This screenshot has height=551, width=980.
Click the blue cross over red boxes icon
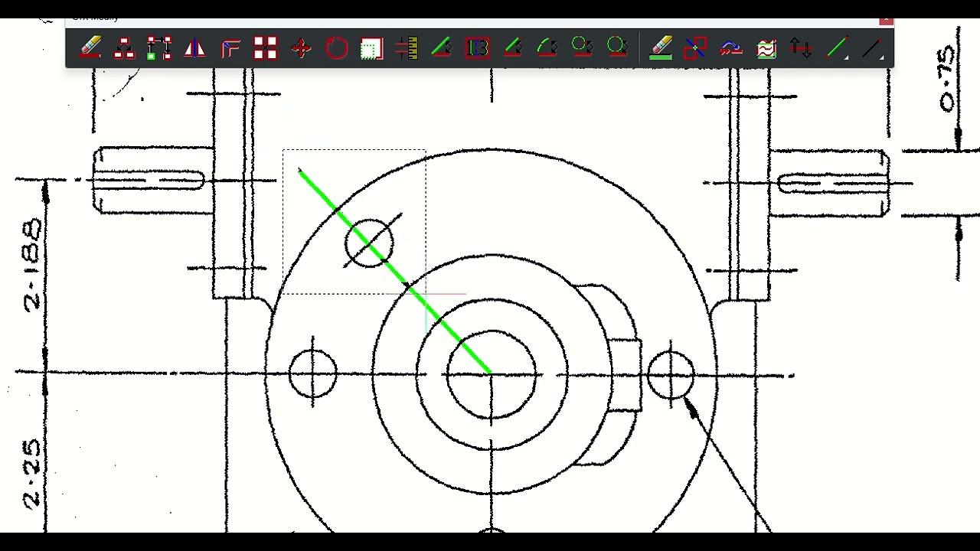coord(696,48)
